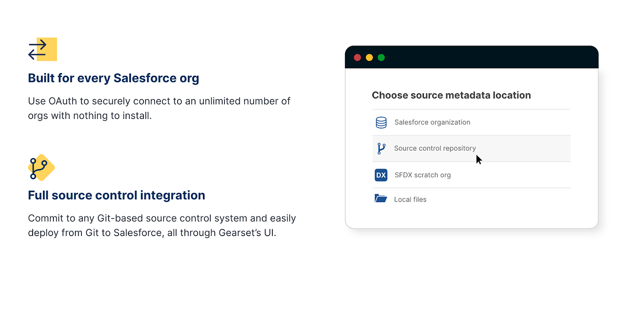Click the yellow minimize dot
Screen dimensions: 644x311
369,57
